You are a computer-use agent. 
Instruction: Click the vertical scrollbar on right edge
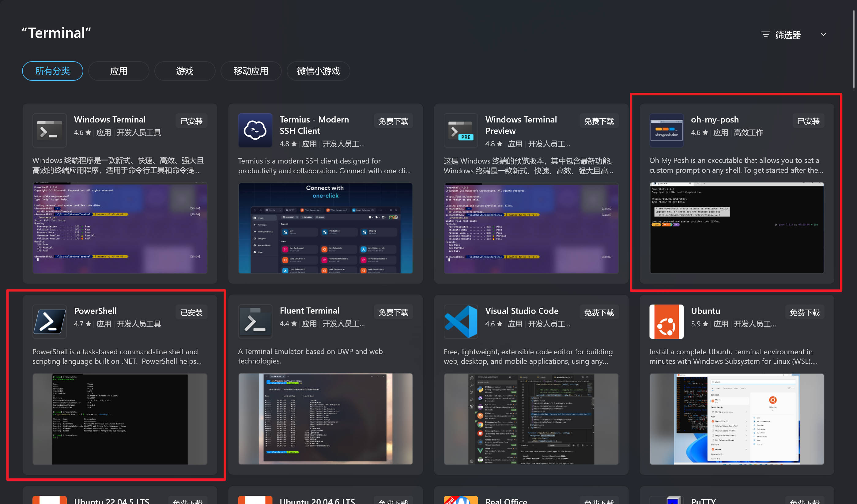pyautogui.click(x=854, y=49)
